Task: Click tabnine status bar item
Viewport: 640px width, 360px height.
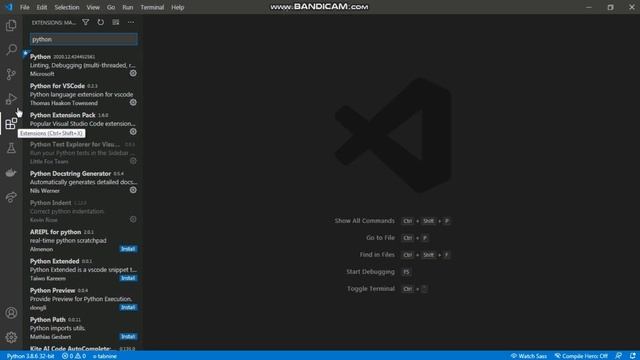Action: coord(104,356)
